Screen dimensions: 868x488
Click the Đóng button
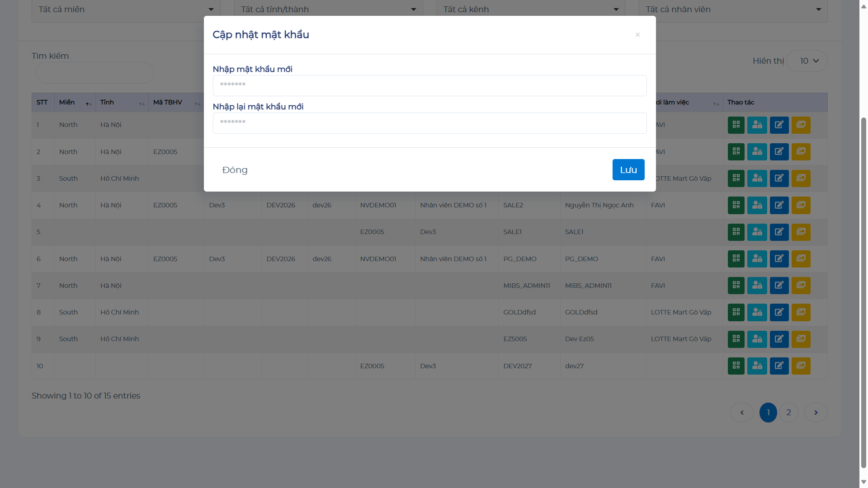235,170
